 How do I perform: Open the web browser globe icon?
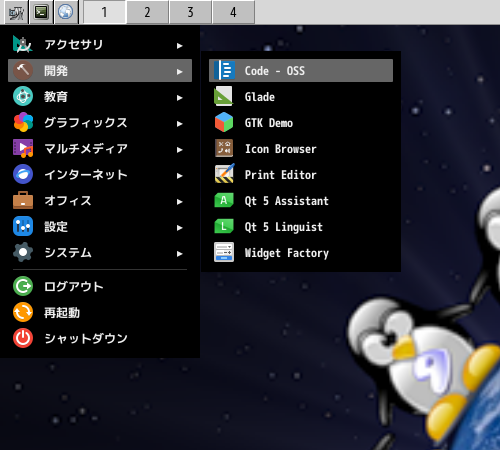66,12
